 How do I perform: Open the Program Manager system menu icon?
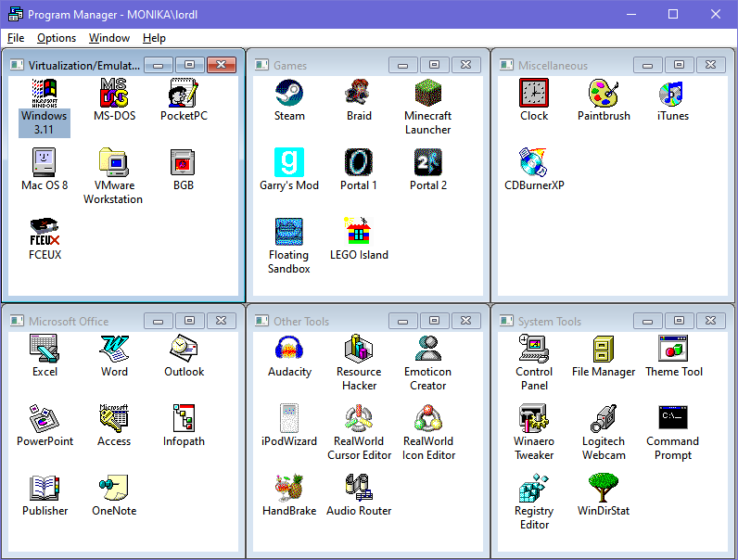[16, 14]
